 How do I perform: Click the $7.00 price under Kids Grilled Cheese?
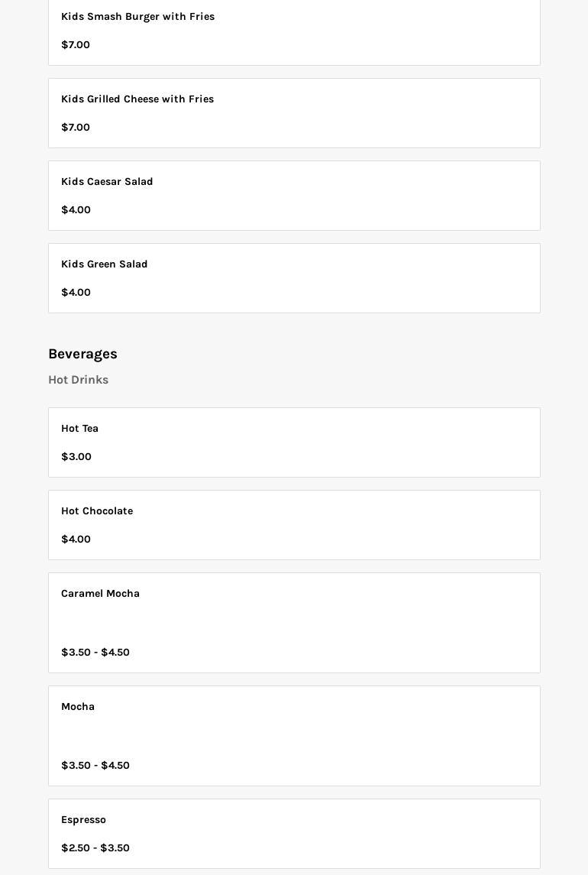click(x=76, y=128)
